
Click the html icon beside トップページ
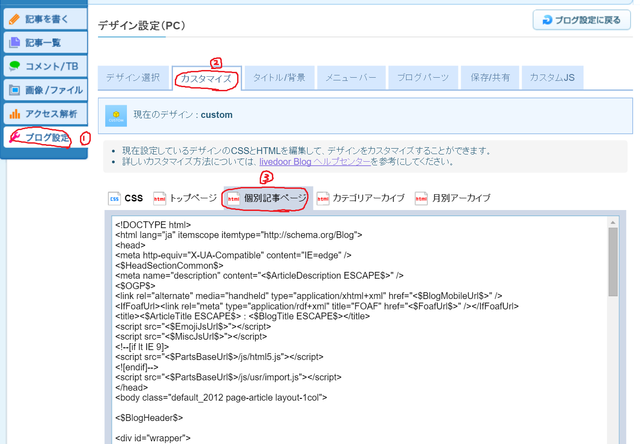click(160, 198)
